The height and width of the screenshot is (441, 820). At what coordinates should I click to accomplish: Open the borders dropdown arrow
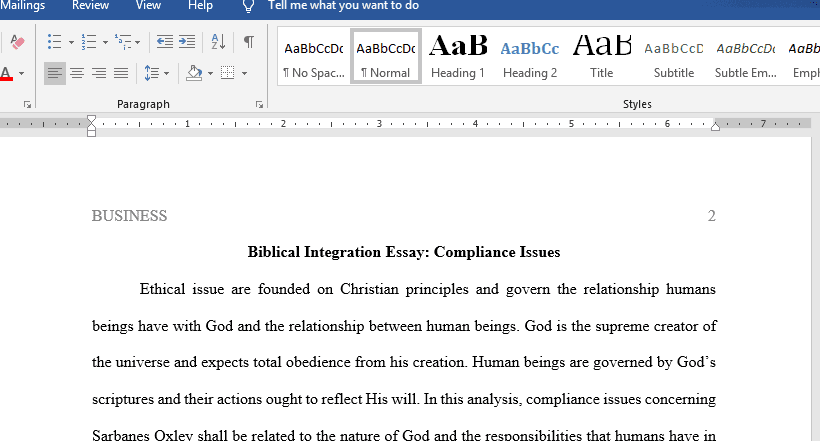[244, 73]
